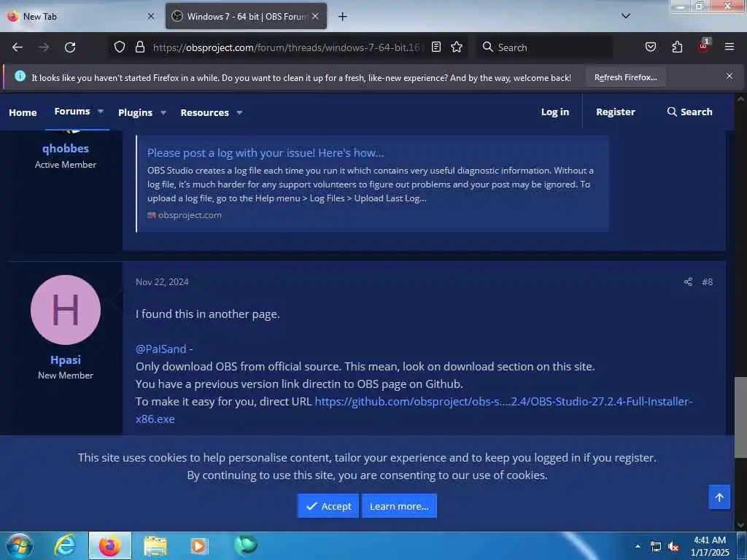Expand the Resources dropdown arrow

[239, 113]
